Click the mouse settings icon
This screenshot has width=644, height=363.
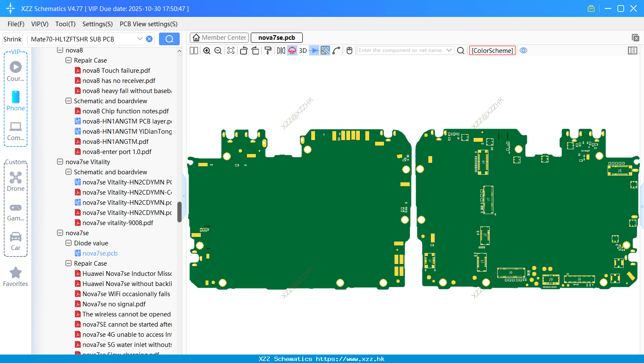pyautogui.click(x=349, y=50)
